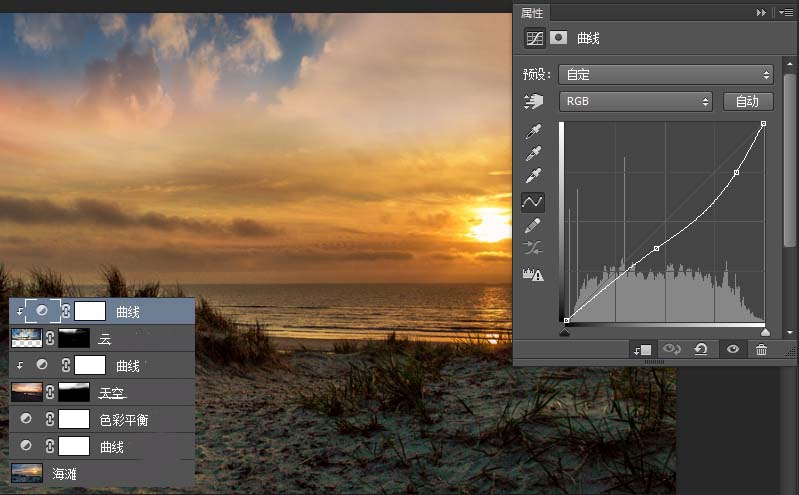Click the top-right endpoint of the curve
The height and width of the screenshot is (495, 799).
point(763,124)
